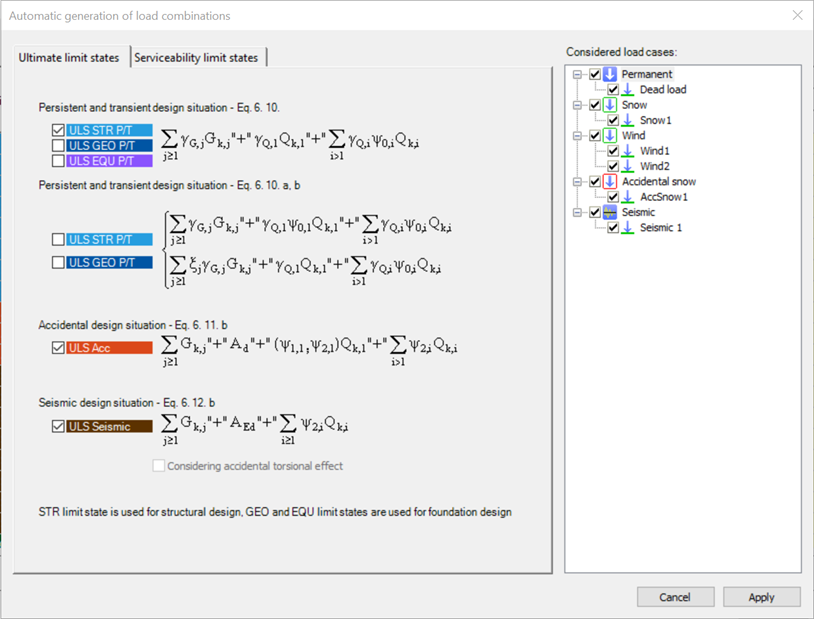Uncheck the Wind1 load case checkbox
Screen dimensions: 814x619
[x=613, y=151]
